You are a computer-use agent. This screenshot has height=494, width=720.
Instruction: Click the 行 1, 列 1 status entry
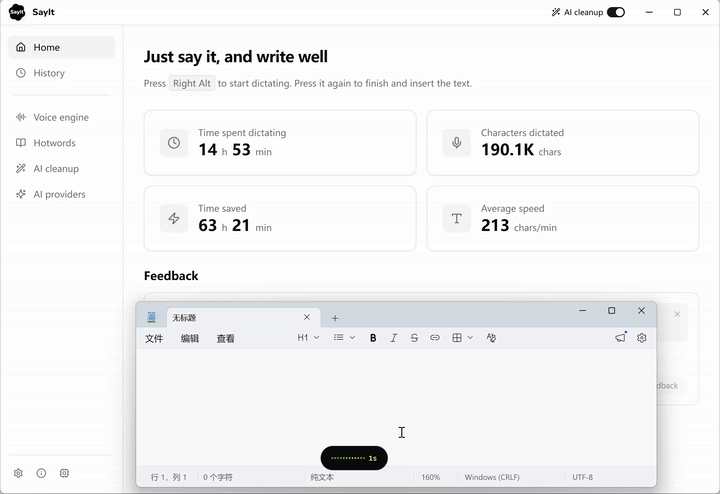tap(169, 477)
